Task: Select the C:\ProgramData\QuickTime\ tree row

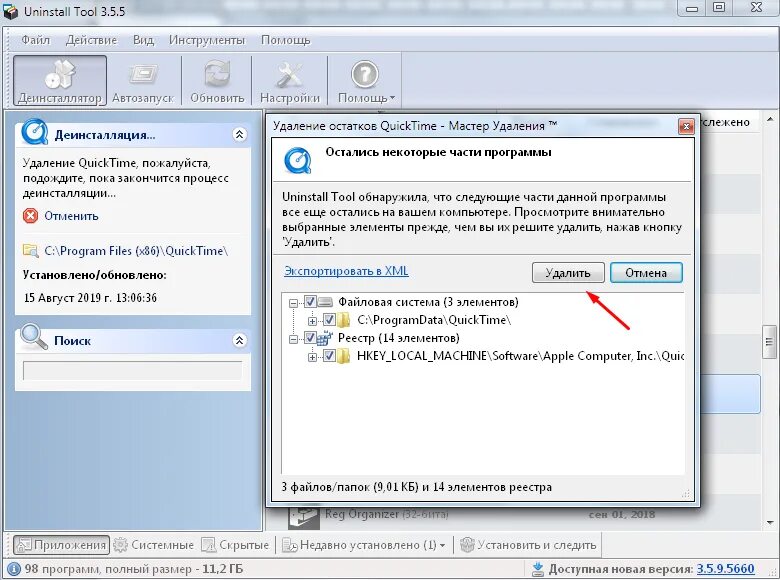Action: click(434, 320)
